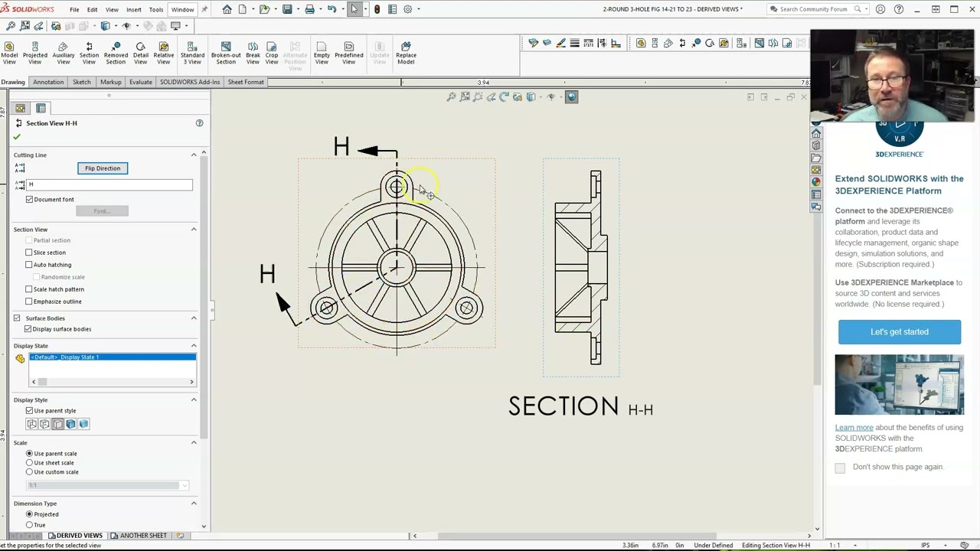
Task: Collapse the Surface Bodies group
Action: pos(194,318)
